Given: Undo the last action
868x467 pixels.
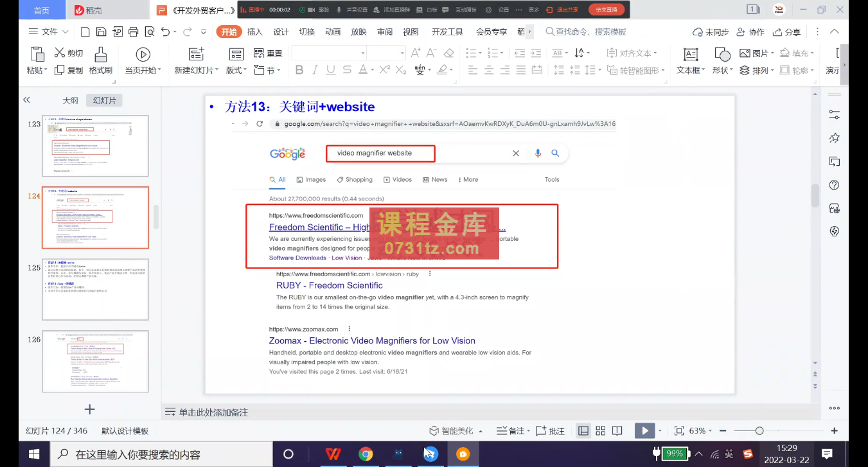Looking at the screenshot, I should [x=165, y=31].
